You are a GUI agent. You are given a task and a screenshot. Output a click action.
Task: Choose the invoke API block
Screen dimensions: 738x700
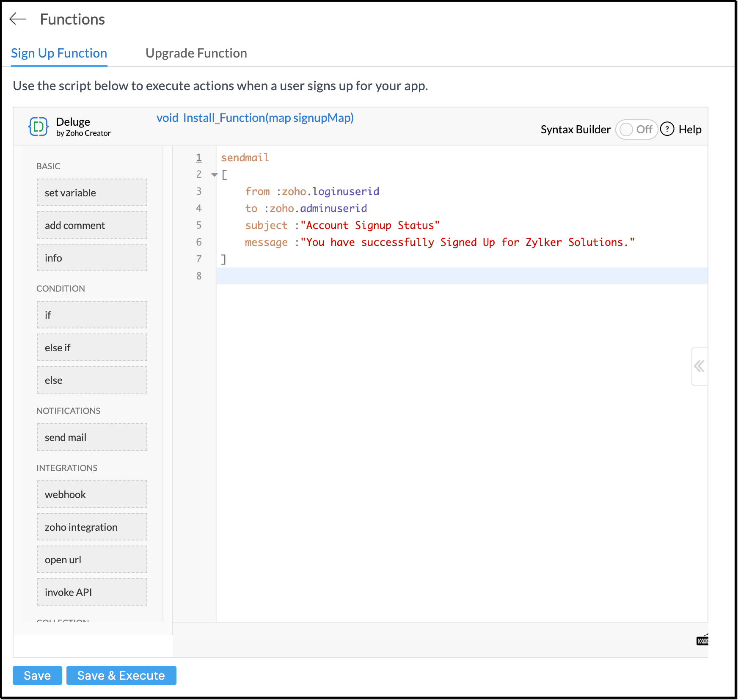92,592
